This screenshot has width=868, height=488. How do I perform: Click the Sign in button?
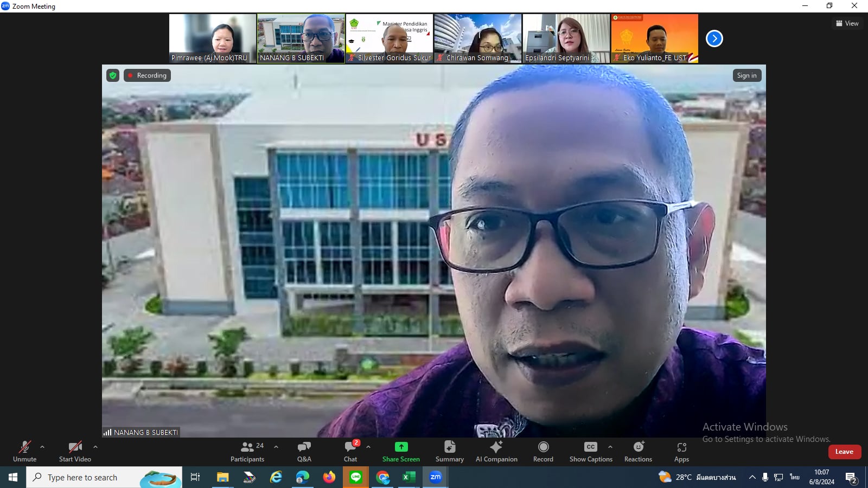pos(746,75)
